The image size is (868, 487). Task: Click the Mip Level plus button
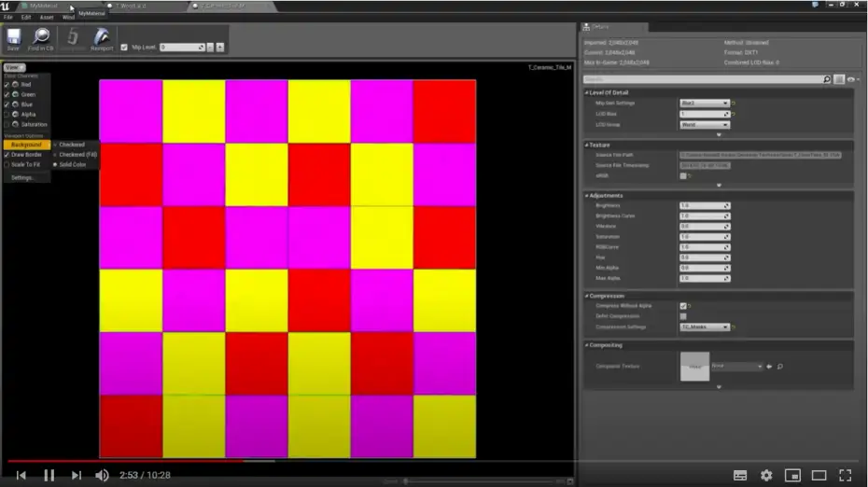219,48
